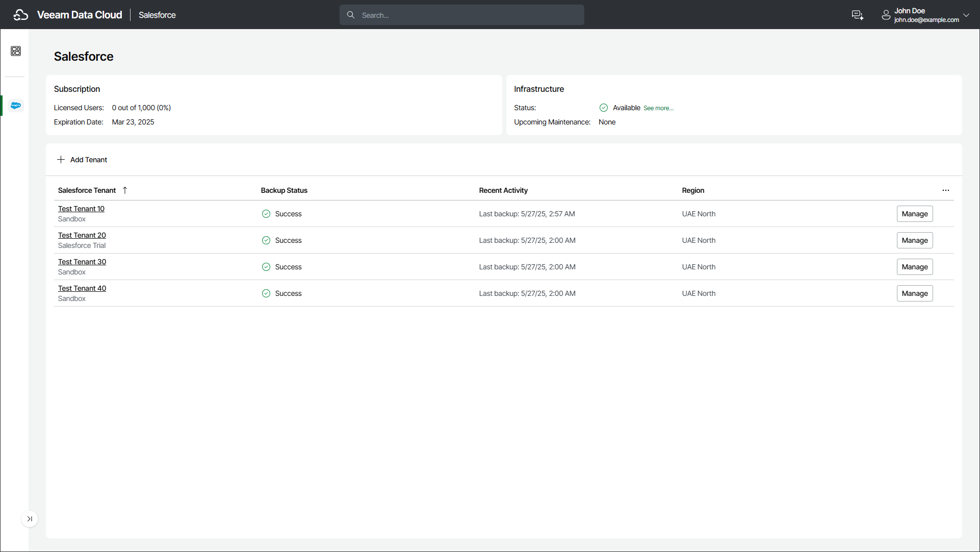The width and height of the screenshot is (980, 552).
Task: Click the user profile avatar icon
Action: point(886,15)
